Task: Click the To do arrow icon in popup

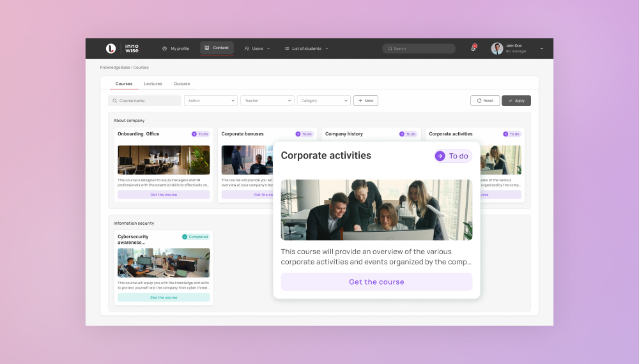Action: pyautogui.click(x=440, y=156)
